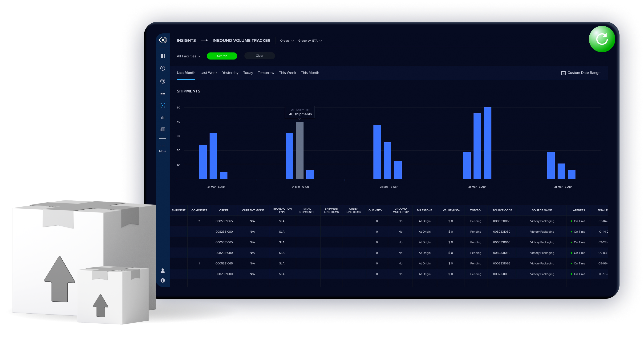644x351 pixels.
Task: Click the green refresh icon
Action: pyautogui.click(x=602, y=39)
